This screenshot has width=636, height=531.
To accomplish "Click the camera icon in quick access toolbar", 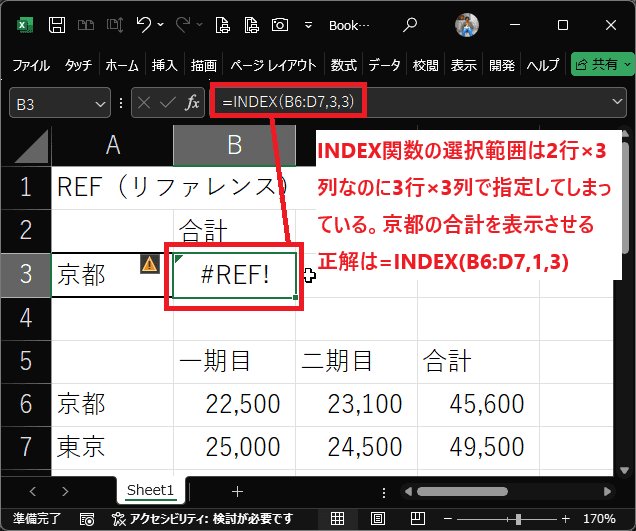I will click(x=281, y=23).
